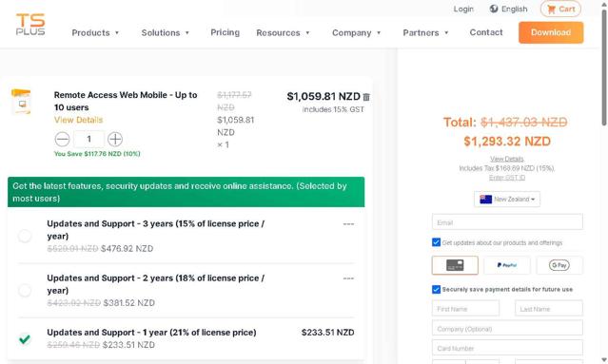Toggle Updates and Support 1 year checkmark
The image size is (608, 364).
25,339
